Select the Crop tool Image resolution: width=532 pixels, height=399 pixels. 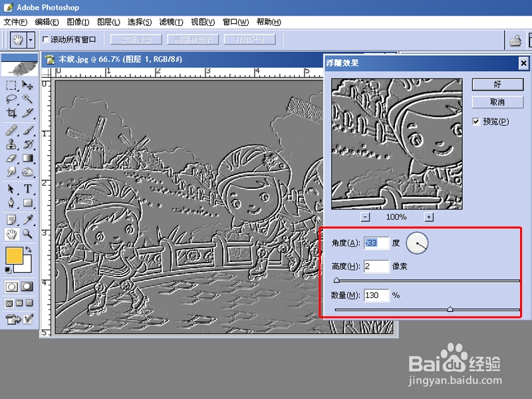tap(11, 112)
